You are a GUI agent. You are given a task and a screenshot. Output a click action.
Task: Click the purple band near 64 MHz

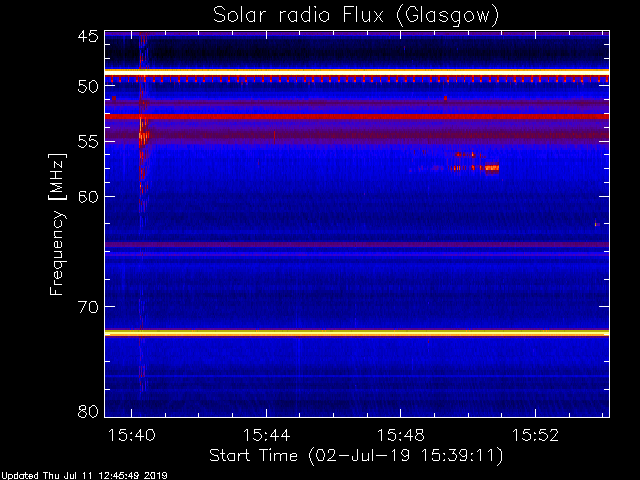coord(357,245)
